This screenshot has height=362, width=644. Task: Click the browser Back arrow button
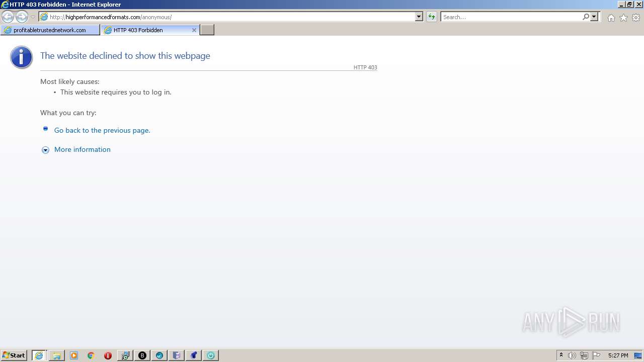click(x=8, y=17)
